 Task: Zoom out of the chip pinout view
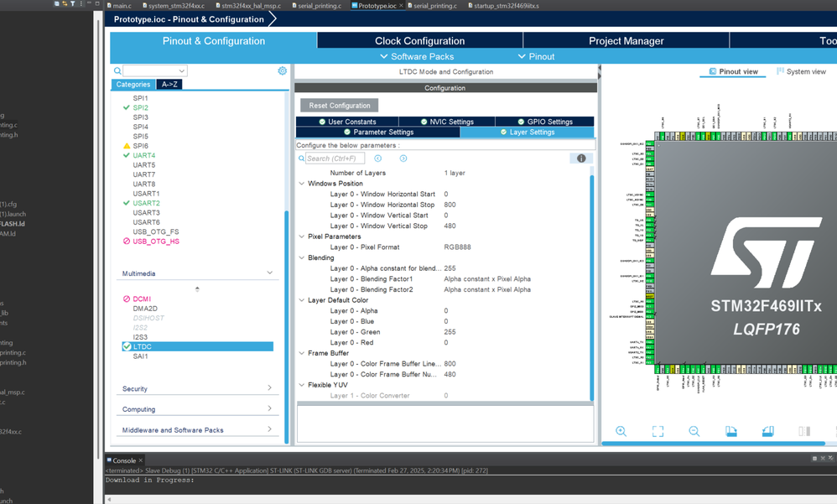tap(694, 431)
